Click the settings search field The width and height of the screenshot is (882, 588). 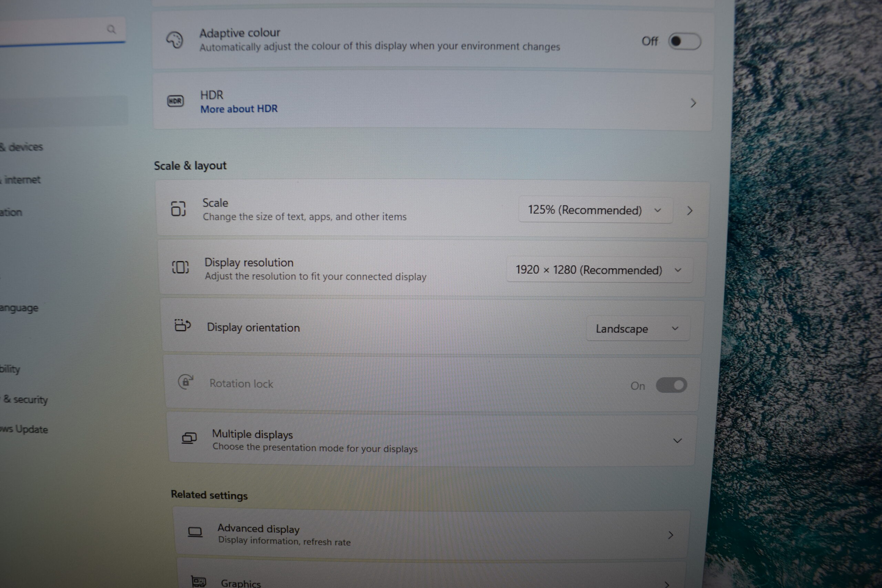pyautogui.click(x=62, y=30)
